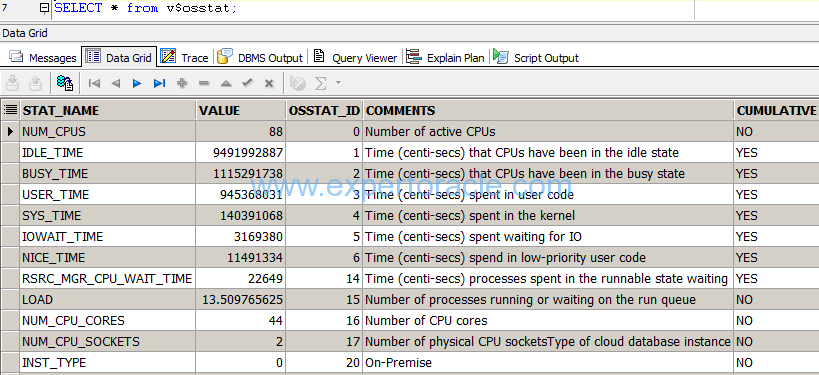The height and width of the screenshot is (375, 819).
Task: Click the Sigma sum calculation icon
Action: click(x=321, y=84)
